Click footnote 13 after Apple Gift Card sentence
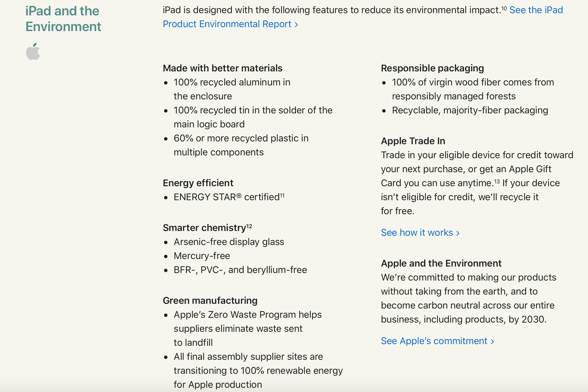 [x=497, y=181]
